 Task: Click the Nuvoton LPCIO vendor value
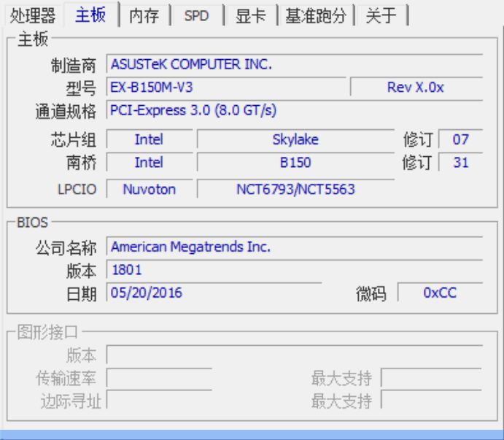[150, 189]
